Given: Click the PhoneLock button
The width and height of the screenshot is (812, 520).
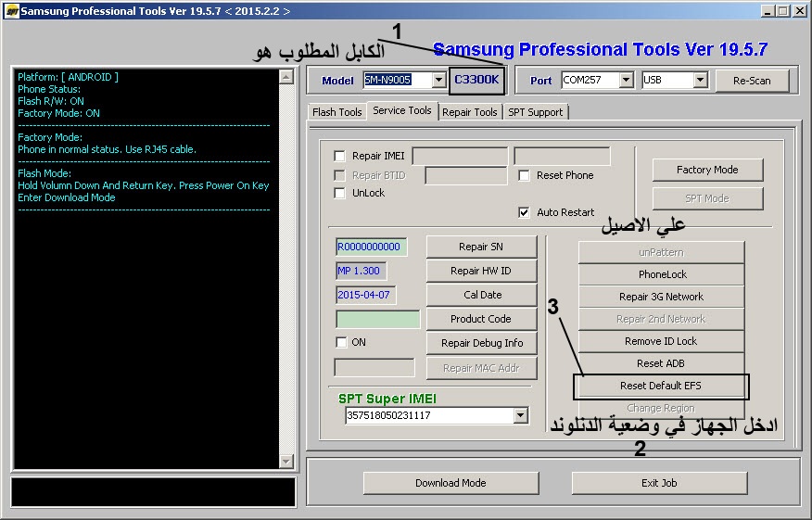Looking at the screenshot, I should click(661, 274).
